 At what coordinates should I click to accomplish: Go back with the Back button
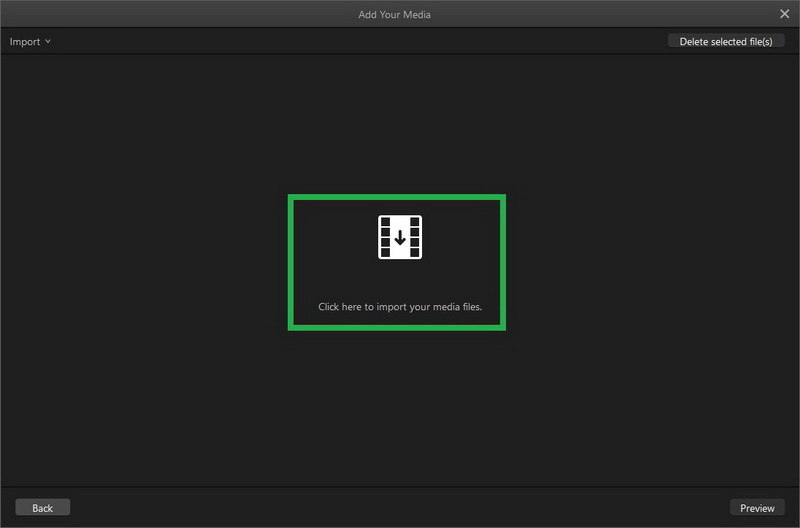coord(42,508)
